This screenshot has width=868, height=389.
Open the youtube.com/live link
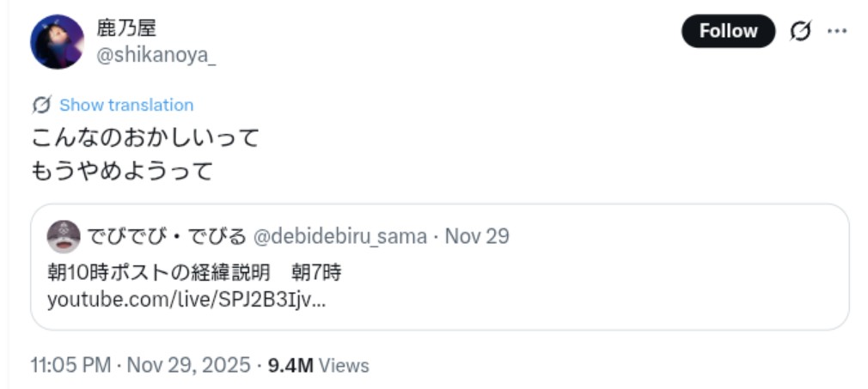click(186, 301)
